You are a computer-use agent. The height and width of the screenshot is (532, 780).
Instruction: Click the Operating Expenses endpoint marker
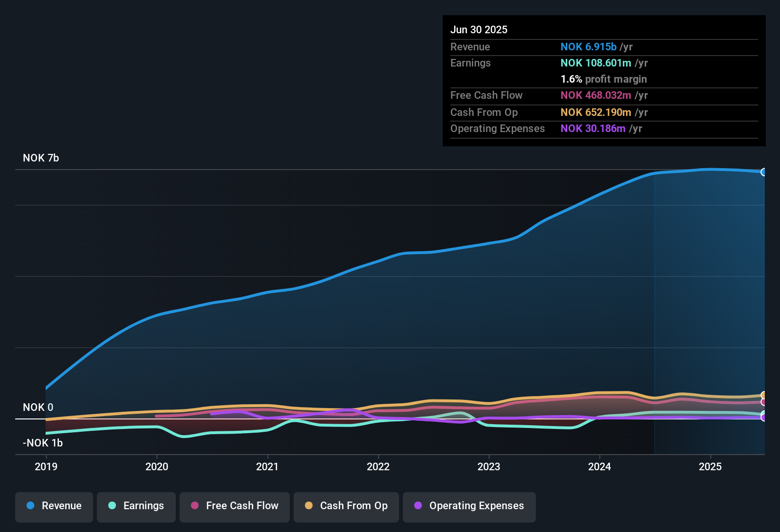point(764,418)
